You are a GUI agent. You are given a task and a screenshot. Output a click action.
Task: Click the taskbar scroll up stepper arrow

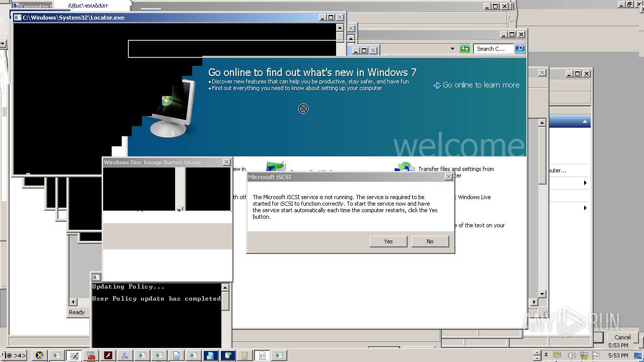coord(537,352)
